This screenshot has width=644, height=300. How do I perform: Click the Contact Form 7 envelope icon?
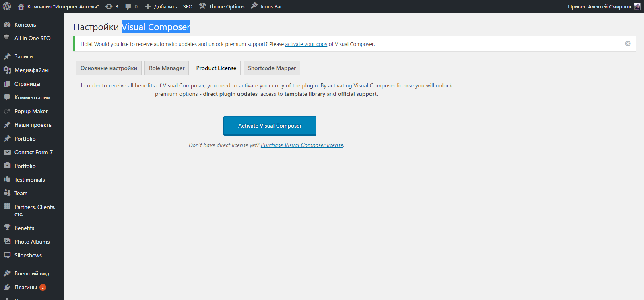(7, 152)
